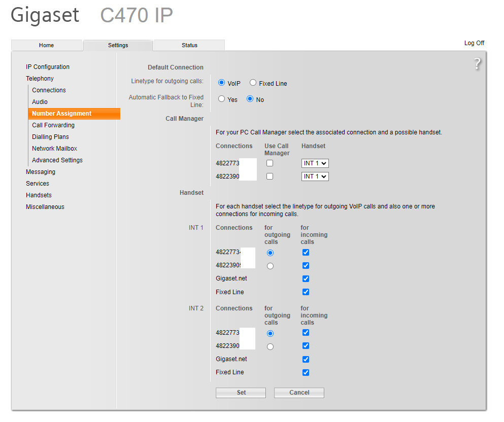Check Use Call Manager for connection 4822390
Viewport: 504px width, 422px height.
point(270,177)
